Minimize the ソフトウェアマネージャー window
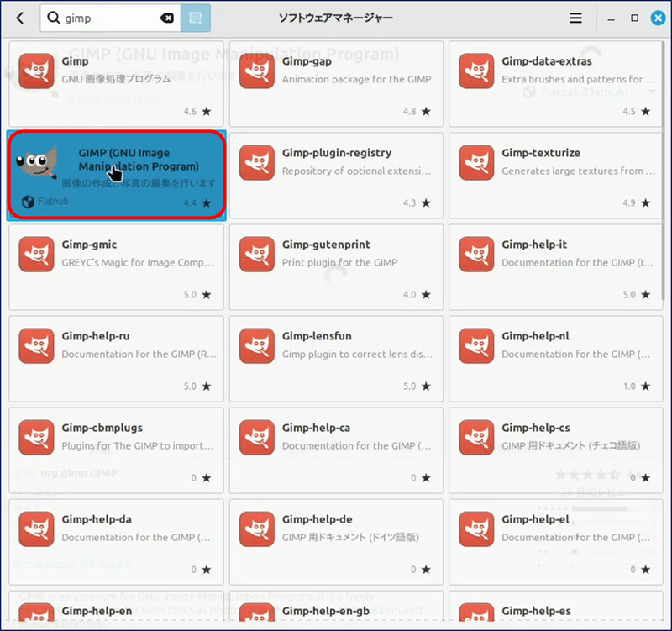Screen dimensions: 672x631 point(612,18)
